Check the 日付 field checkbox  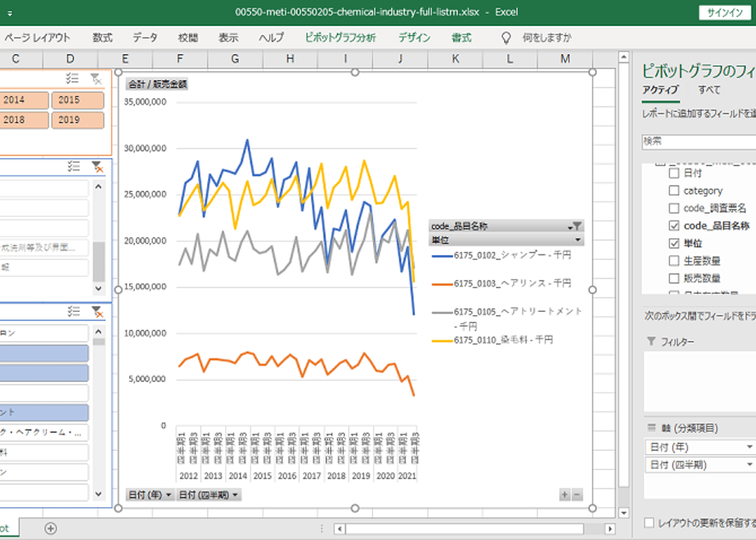point(674,173)
